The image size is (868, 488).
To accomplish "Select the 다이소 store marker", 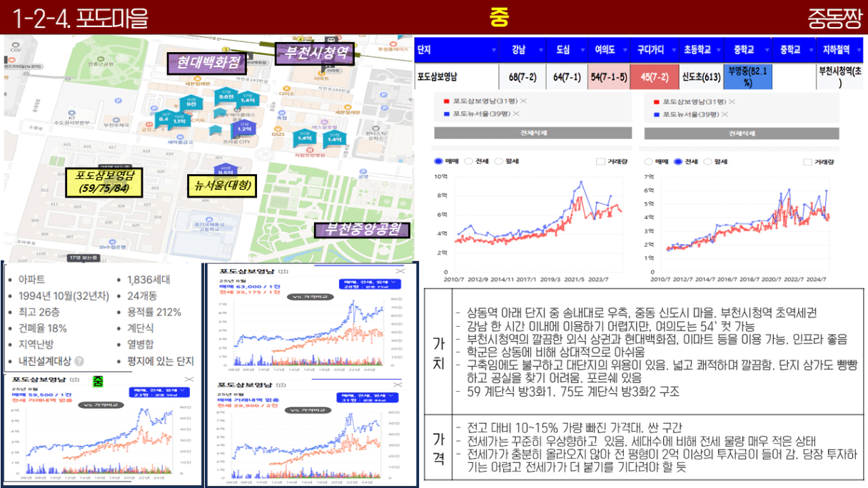I will tap(287, 89).
